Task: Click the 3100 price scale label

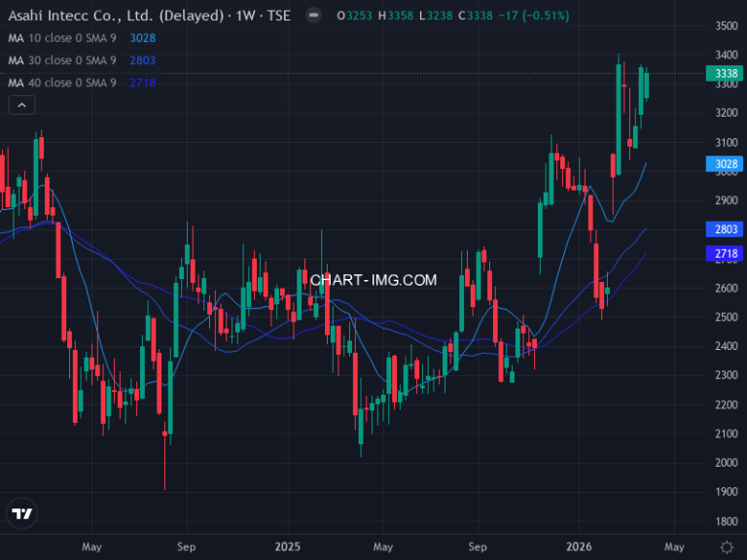Action: point(726,142)
